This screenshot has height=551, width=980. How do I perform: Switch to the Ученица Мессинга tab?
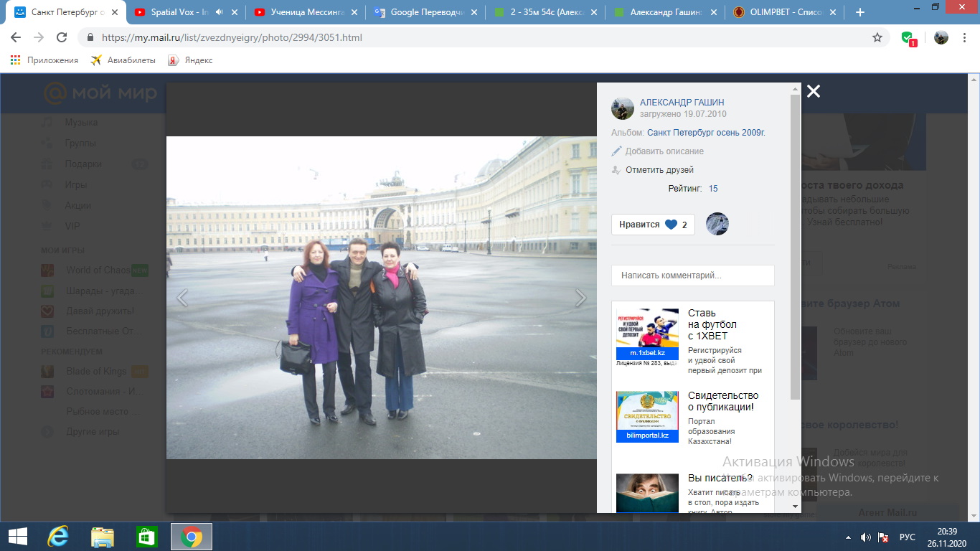305,12
